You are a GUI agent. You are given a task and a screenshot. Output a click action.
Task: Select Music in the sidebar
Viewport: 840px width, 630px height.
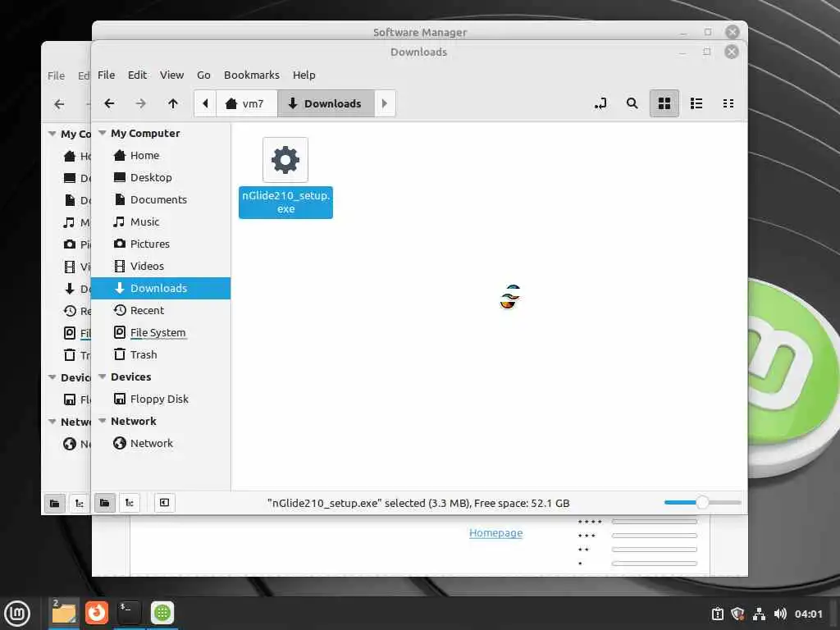pyautogui.click(x=161, y=221)
